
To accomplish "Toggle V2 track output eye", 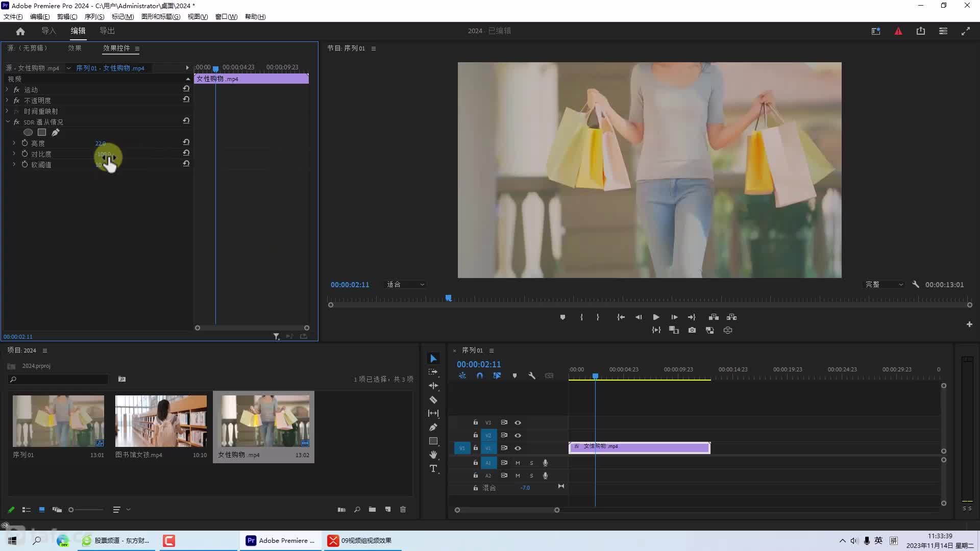I will click(x=518, y=436).
